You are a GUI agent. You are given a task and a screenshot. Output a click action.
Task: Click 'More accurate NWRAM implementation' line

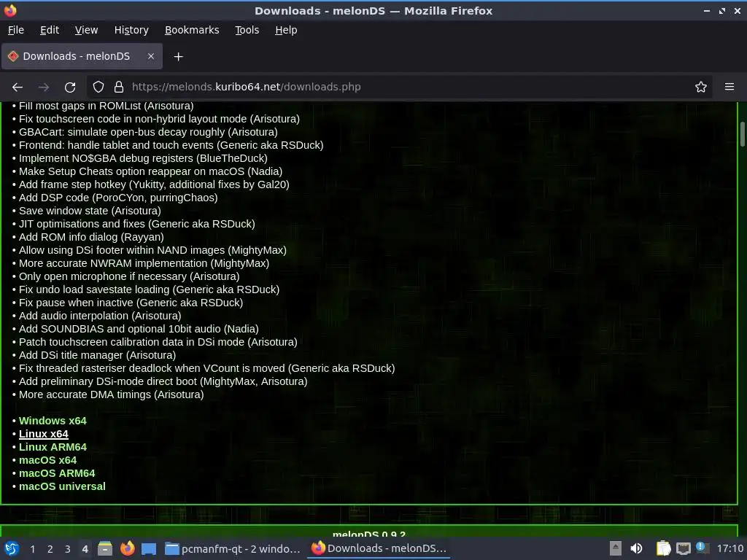pyautogui.click(x=144, y=263)
